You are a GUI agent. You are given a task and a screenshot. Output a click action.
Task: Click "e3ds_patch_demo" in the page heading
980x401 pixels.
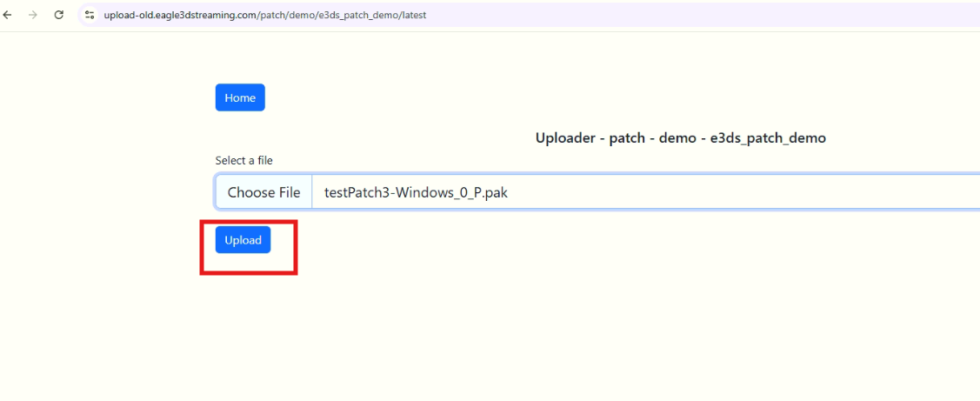coord(768,137)
